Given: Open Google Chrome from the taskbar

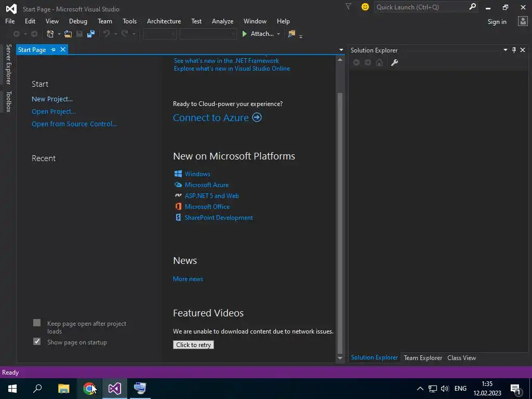Looking at the screenshot, I should [x=89, y=389].
